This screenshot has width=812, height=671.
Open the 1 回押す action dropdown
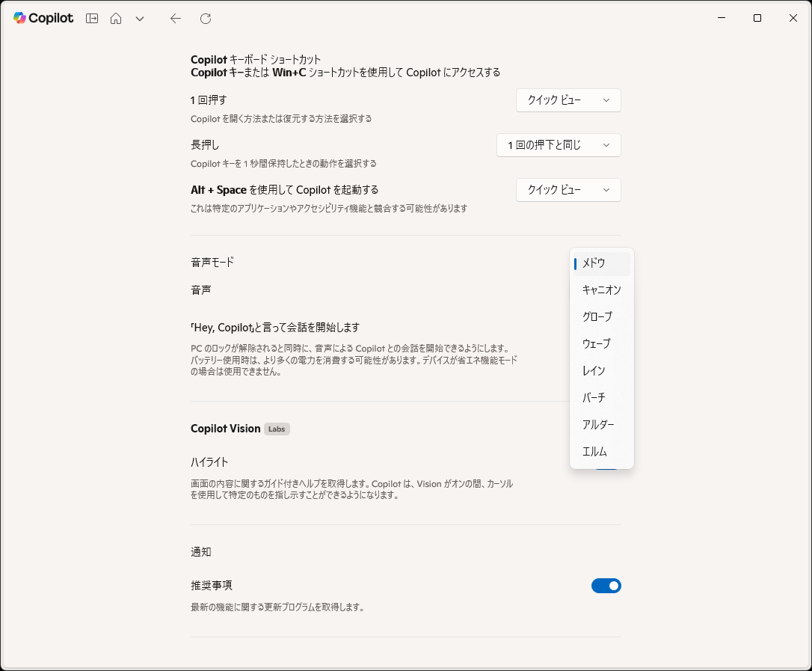(x=568, y=99)
